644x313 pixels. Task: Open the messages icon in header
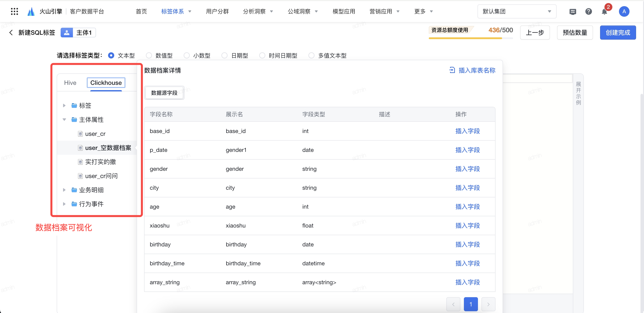pyautogui.click(x=572, y=11)
